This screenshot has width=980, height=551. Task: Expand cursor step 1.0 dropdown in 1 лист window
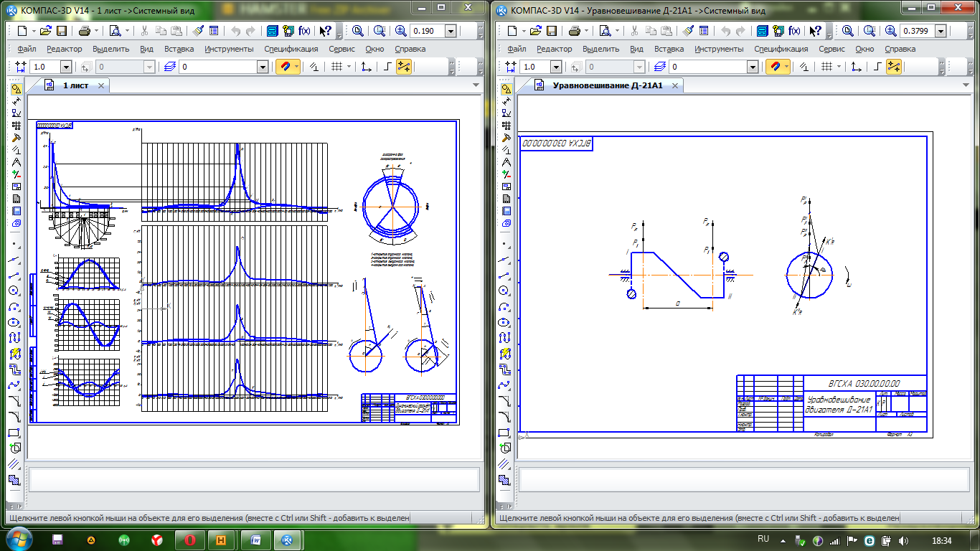(66, 67)
